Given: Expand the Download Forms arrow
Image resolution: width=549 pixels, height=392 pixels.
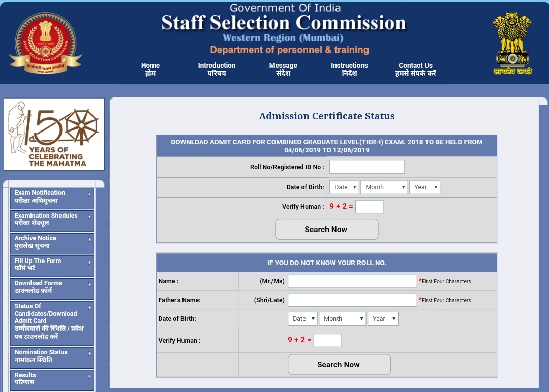Looking at the screenshot, I should (89, 285).
